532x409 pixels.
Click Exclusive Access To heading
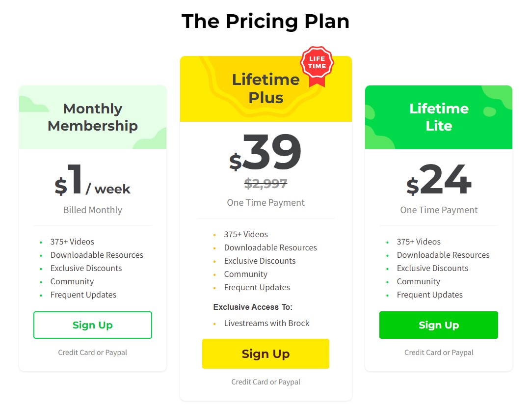(253, 307)
